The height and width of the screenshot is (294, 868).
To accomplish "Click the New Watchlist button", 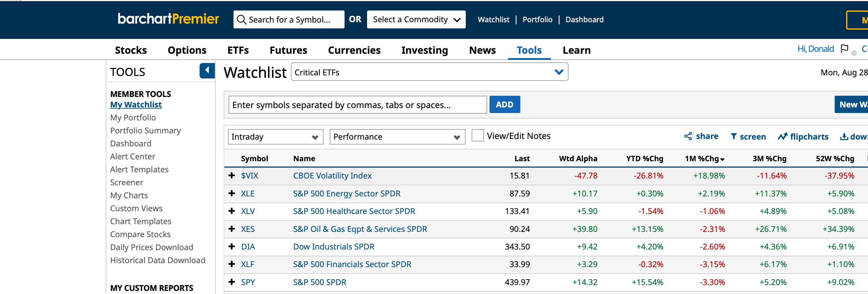I will [x=851, y=105].
